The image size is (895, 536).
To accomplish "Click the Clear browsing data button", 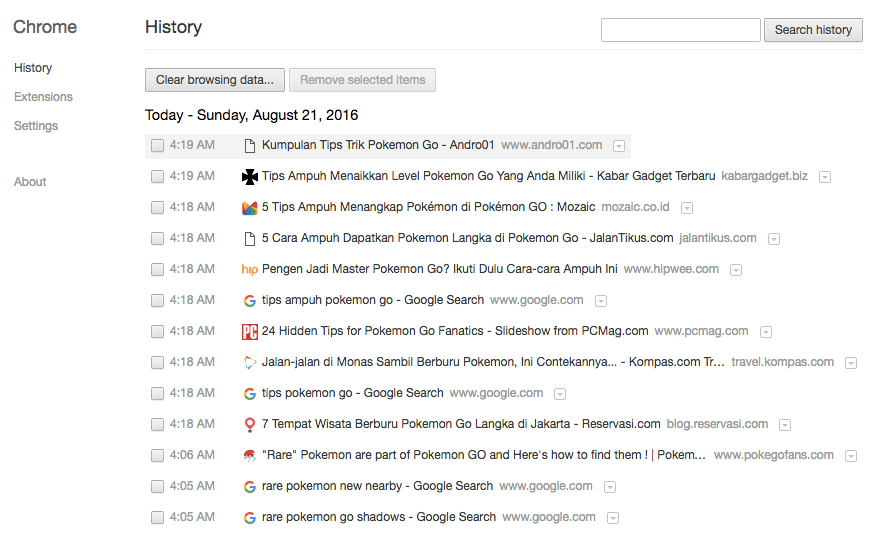I will (x=215, y=80).
